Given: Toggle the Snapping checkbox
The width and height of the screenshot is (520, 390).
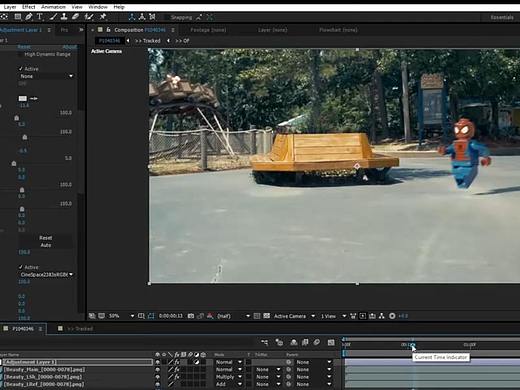Looking at the screenshot, I should tap(166, 17).
